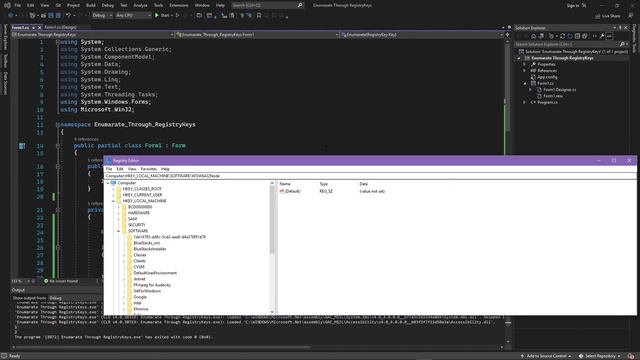640x360 pixels.
Task: Click the notifications icon in Visual Studio status bar
Action: 631,356
